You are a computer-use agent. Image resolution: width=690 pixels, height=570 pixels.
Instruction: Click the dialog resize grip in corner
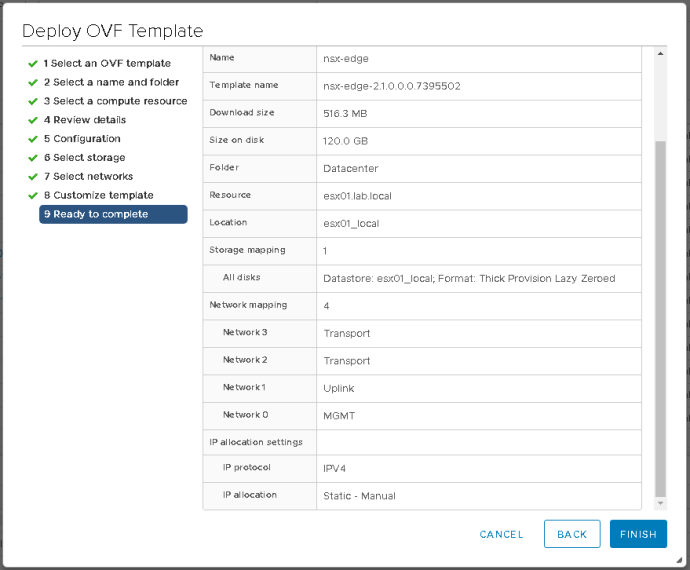679,560
